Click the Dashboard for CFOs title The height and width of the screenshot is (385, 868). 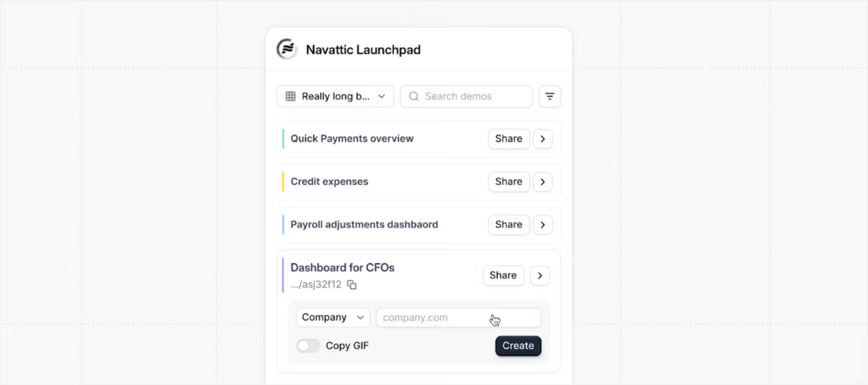click(x=342, y=267)
